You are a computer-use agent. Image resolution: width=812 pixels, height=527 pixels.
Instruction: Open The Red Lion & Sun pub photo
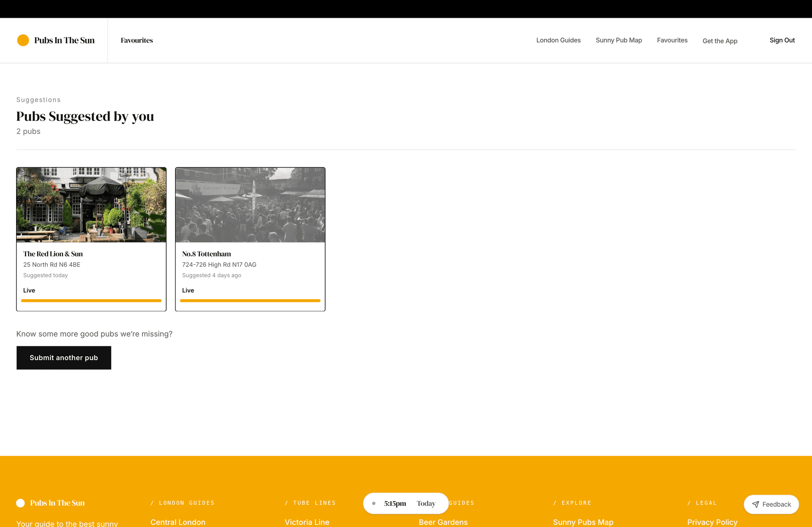tap(91, 205)
